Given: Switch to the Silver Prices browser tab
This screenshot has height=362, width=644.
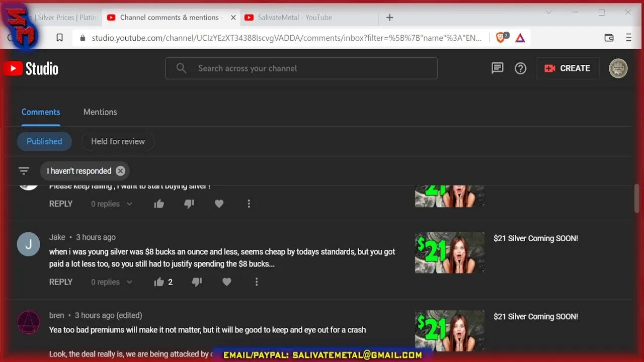Looking at the screenshot, I should 68,18.
